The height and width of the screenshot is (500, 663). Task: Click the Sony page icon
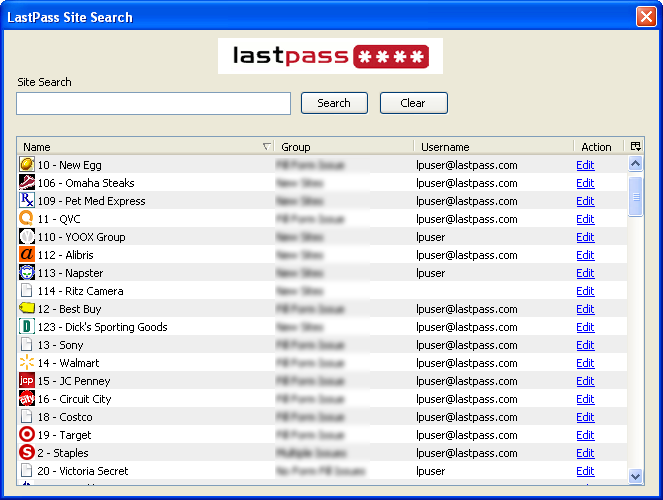[27, 344]
